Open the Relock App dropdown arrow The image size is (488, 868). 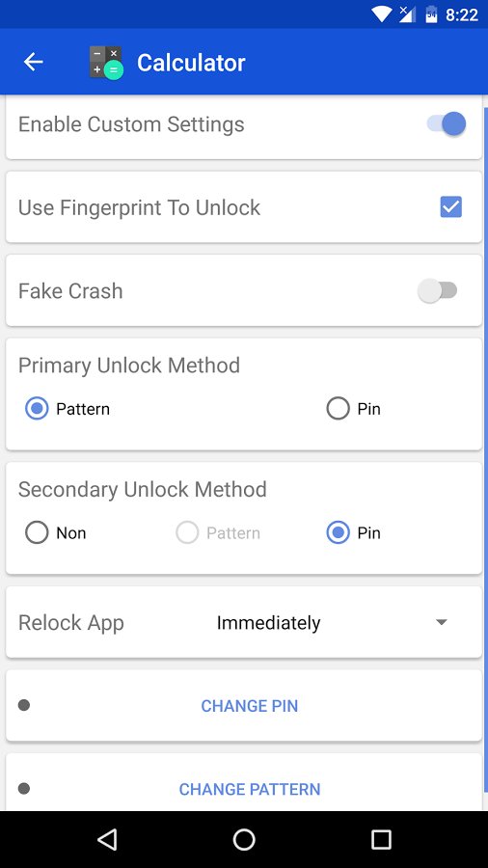441,622
